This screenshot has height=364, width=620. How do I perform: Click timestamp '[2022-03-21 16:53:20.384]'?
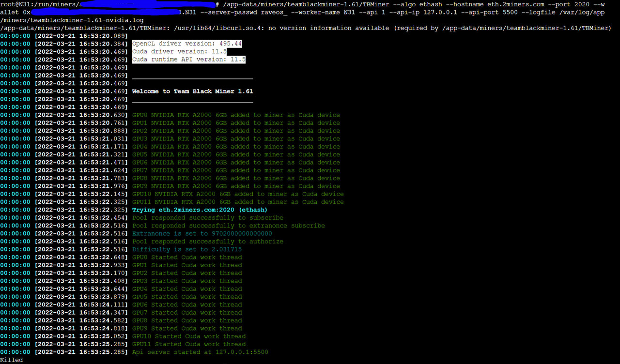(x=81, y=44)
